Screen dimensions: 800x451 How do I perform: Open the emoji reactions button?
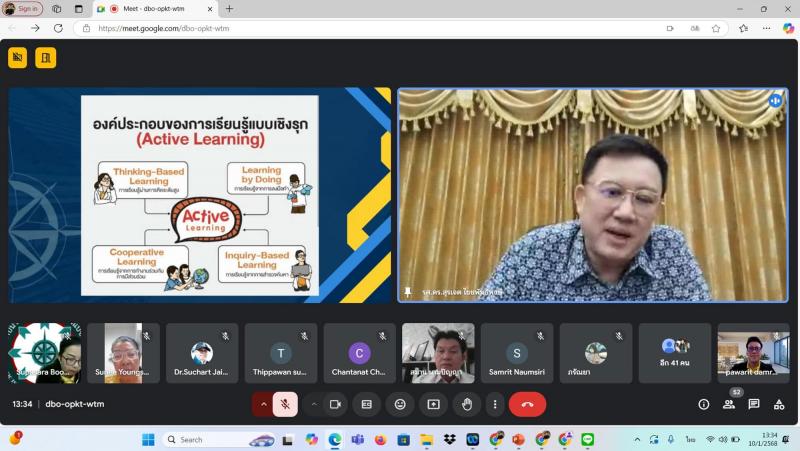(400, 405)
